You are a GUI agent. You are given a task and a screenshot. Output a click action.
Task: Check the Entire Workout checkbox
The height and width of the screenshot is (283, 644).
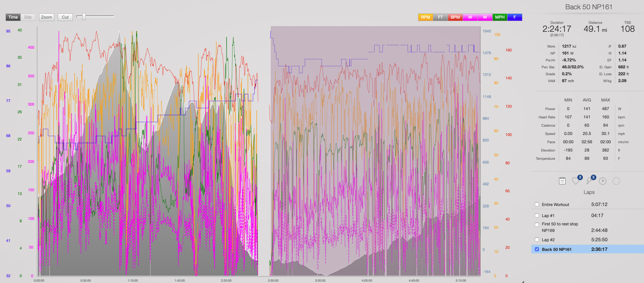point(537,204)
